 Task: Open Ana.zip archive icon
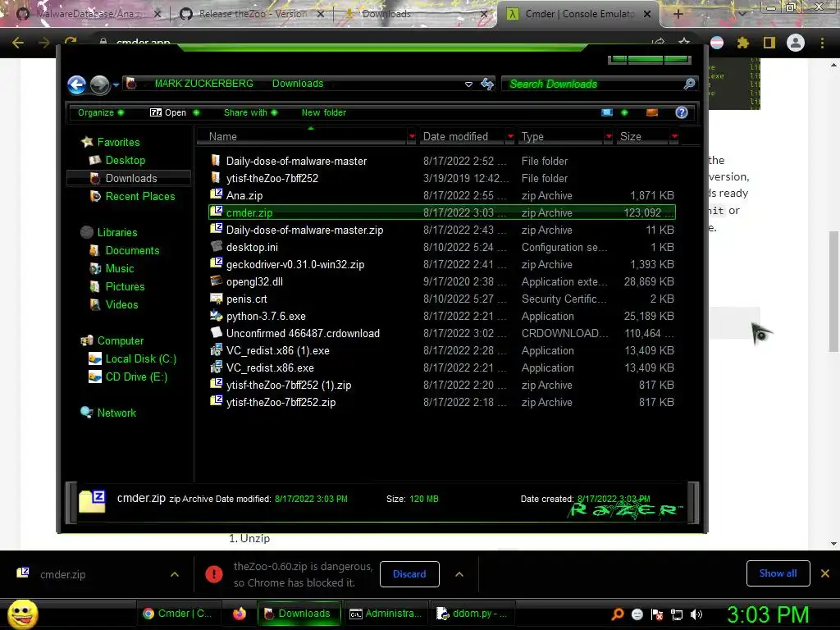click(217, 195)
